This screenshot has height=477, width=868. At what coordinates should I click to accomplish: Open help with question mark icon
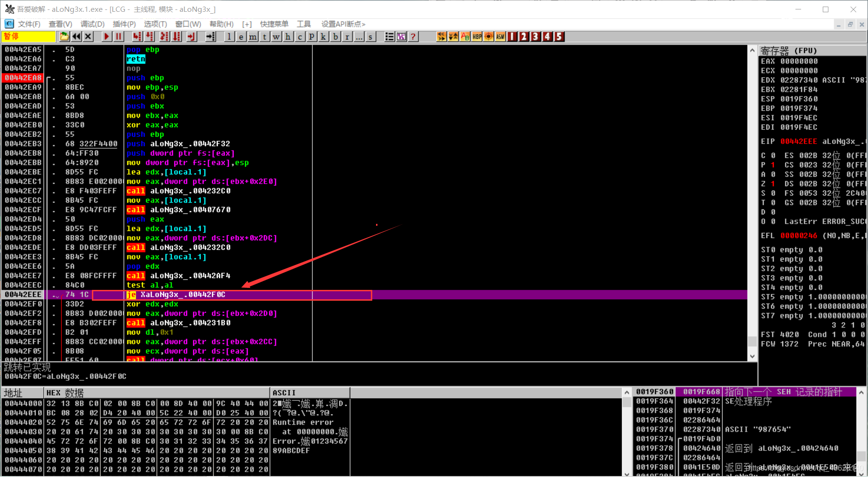click(x=413, y=36)
